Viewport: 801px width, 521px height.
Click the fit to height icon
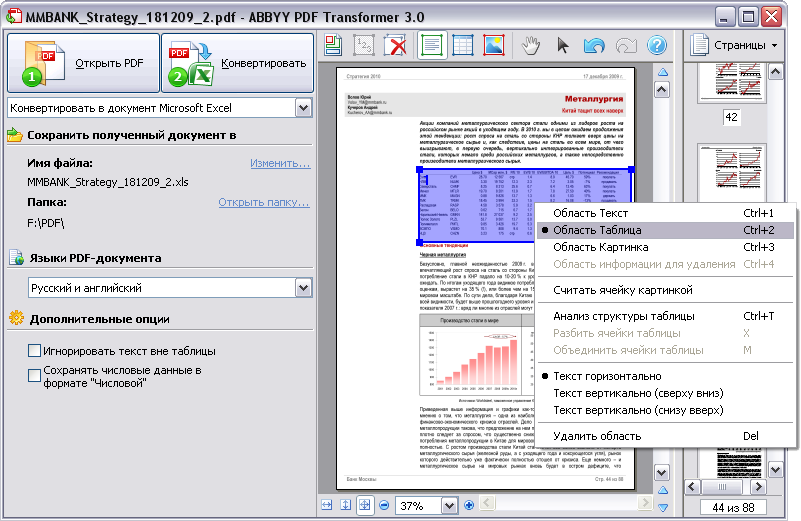[x=346, y=505]
